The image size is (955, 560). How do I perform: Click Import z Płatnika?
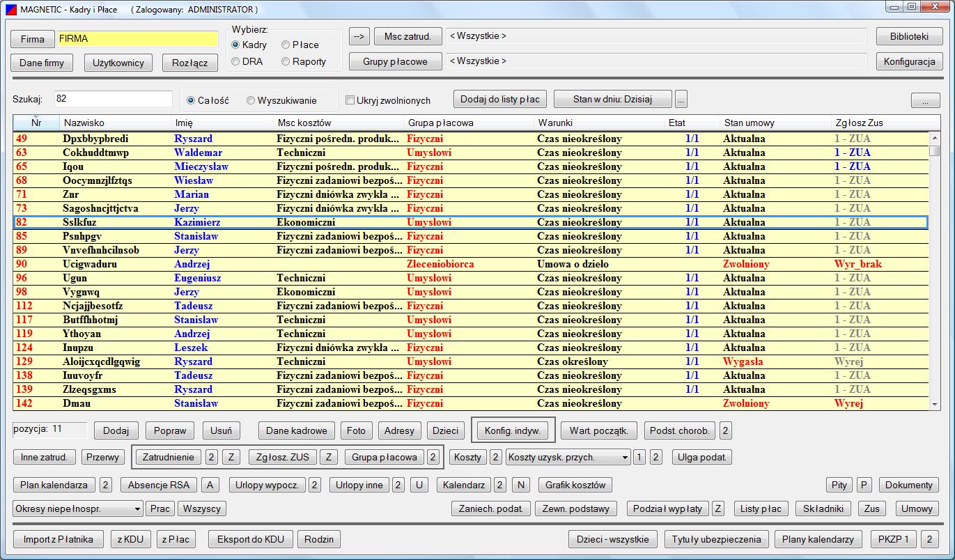pyautogui.click(x=59, y=539)
